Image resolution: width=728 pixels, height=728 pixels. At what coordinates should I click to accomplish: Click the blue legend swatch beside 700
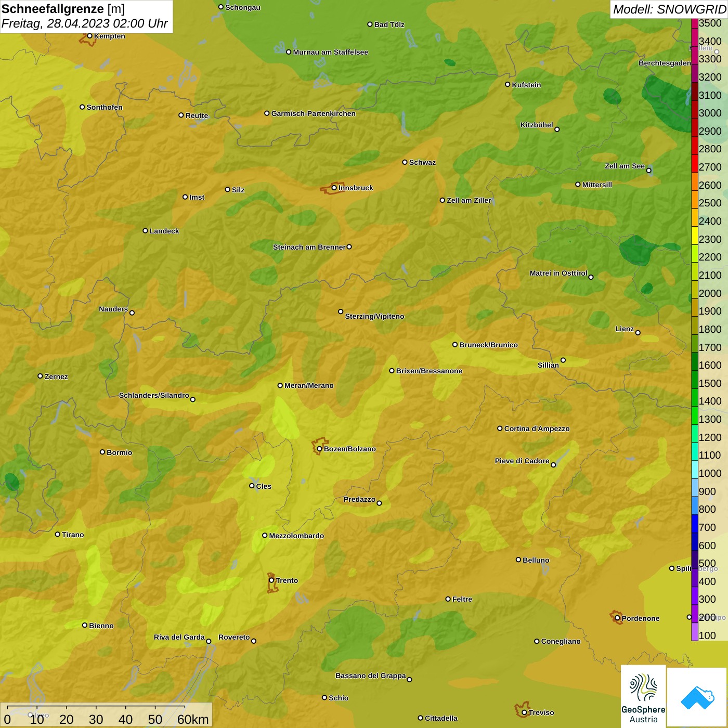click(695, 524)
